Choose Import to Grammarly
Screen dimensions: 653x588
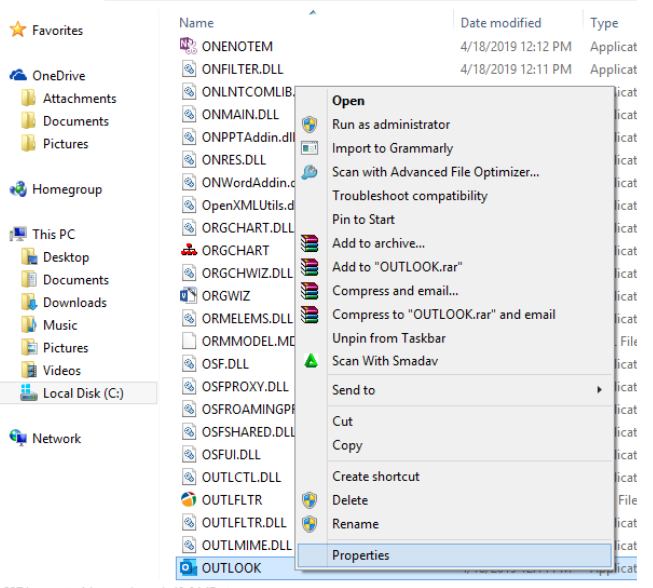pyautogui.click(x=392, y=148)
